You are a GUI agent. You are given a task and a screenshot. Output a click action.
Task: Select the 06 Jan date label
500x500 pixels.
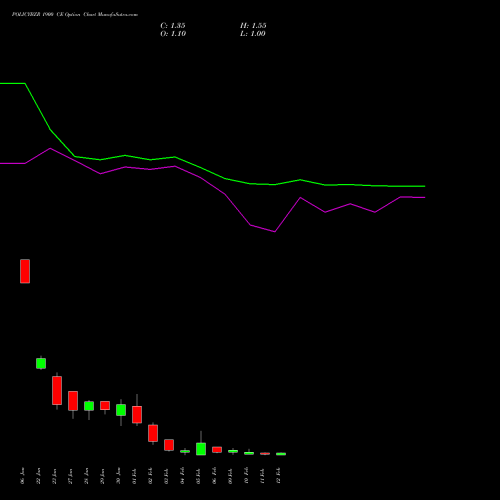23,476
